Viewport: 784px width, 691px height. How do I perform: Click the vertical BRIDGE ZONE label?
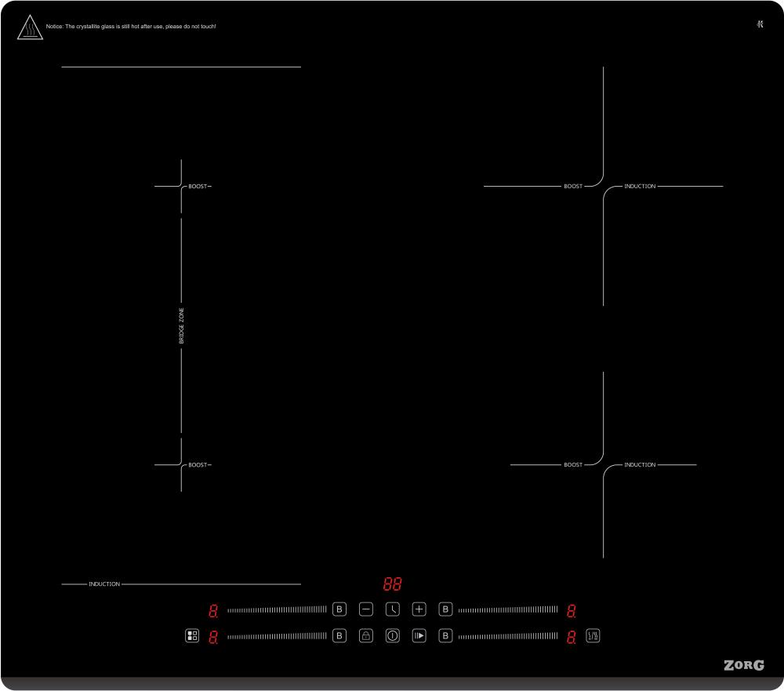point(182,325)
